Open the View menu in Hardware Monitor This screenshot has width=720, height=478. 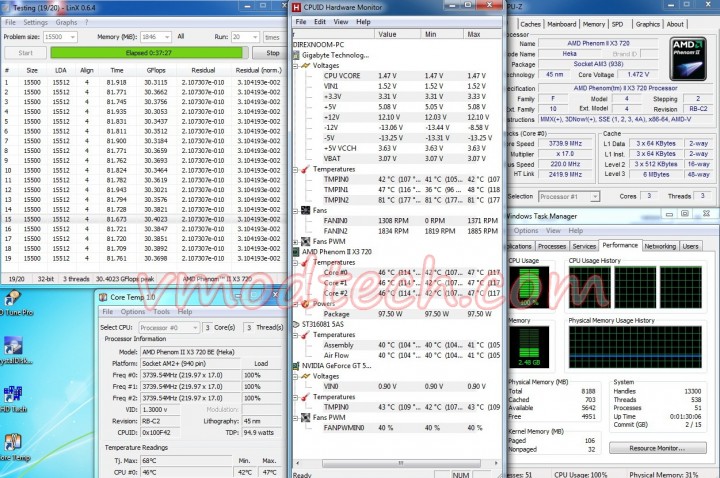click(340, 22)
